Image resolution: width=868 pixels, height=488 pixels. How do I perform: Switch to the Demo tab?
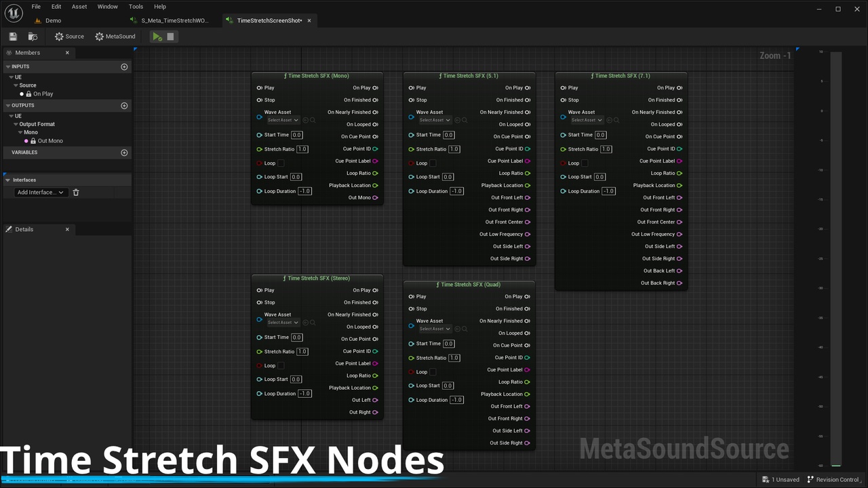tap(53, 21)
